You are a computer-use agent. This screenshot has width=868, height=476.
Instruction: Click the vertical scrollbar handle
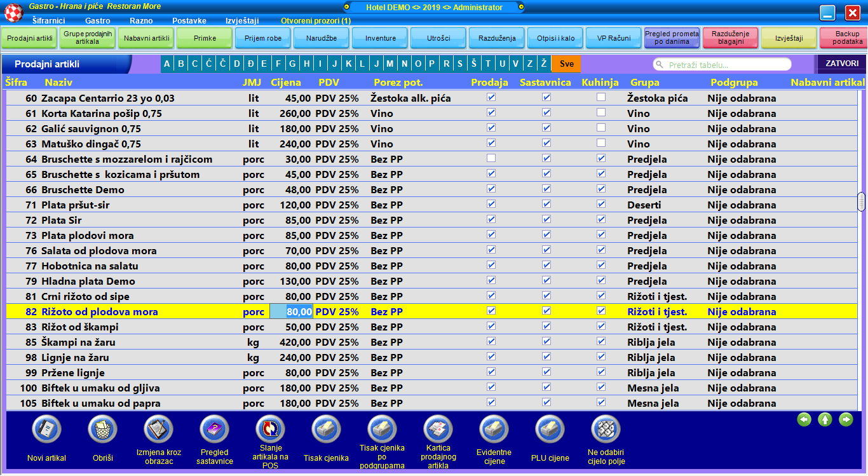[x=861, y=201]
